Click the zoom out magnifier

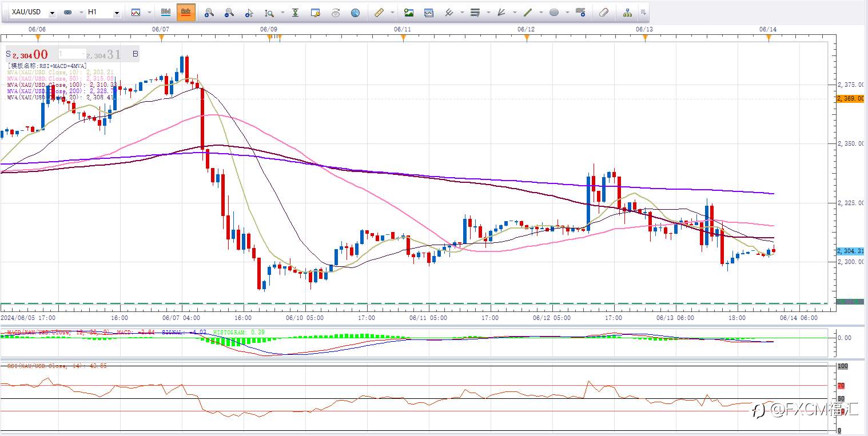229,12
